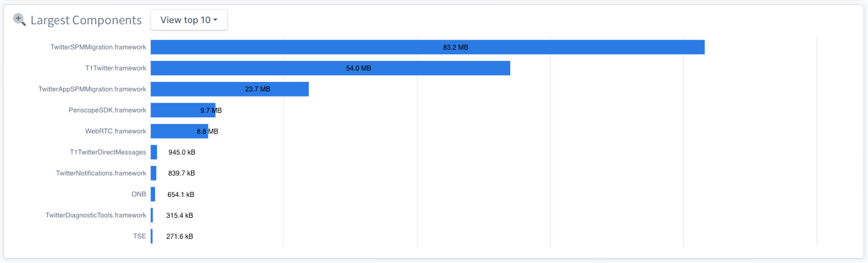Select the small T1TwitterDirectMessages bar

pyautogui.click(x=154, y=152)
